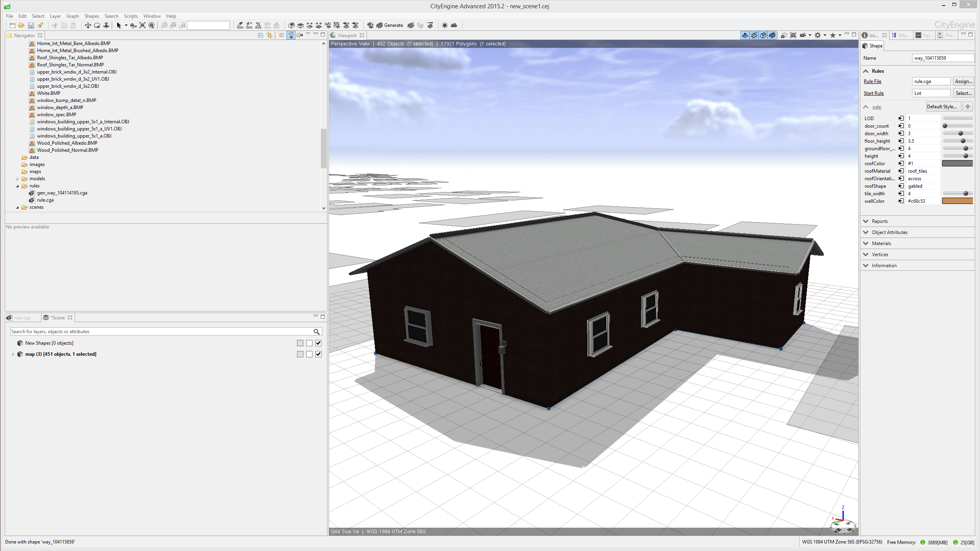
Task: Click the Open folder toolbar icon
Action: (21, 25)
